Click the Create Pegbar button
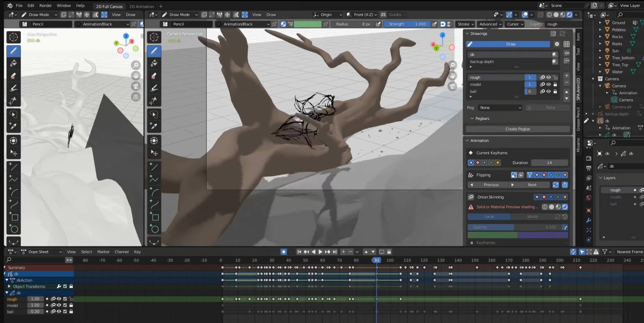The height and width of the screenshot is (323, 644). click(x=517, y=129)
